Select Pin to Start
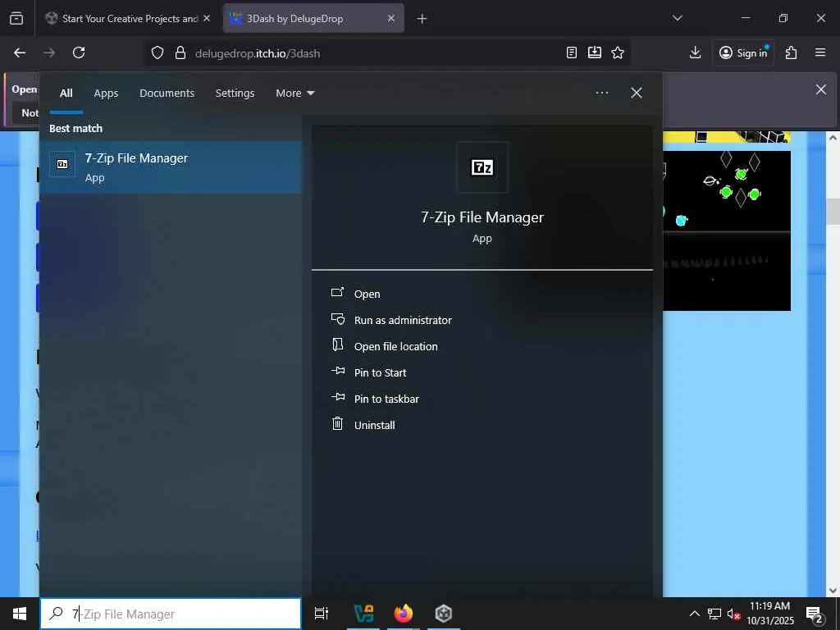This screenshot has width=840, height=630. pos(380,372)
